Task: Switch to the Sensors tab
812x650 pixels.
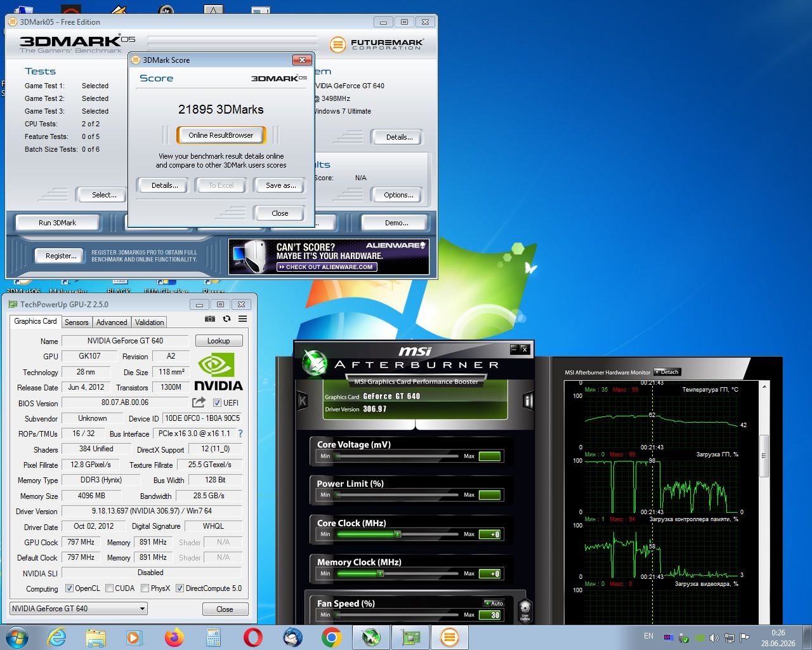Action: pos(77,322)
